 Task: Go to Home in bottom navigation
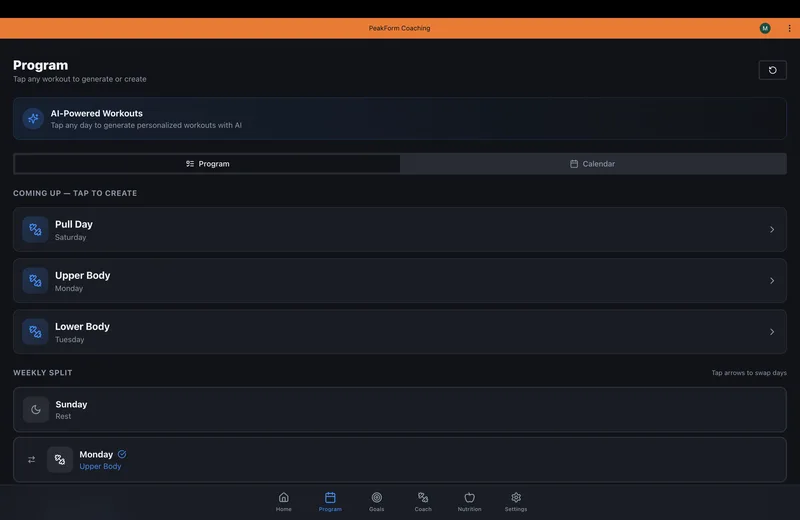[x=284, y=502]
